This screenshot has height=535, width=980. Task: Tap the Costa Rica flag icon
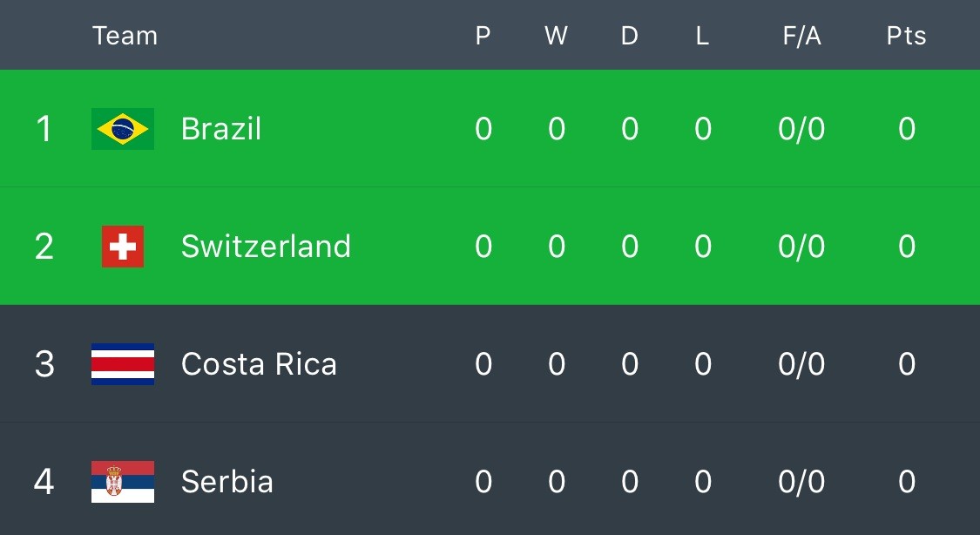pyautogui.click(x=123, y=363)
